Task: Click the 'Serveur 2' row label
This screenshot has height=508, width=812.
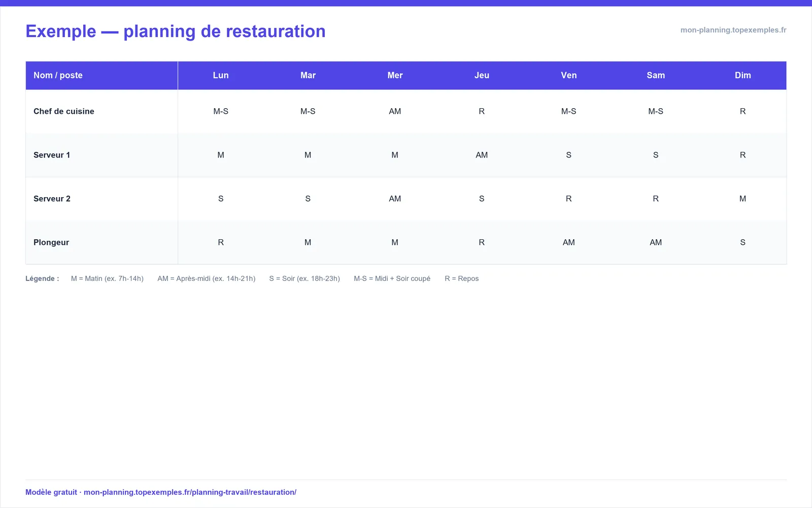Action: tap(52, 199)
